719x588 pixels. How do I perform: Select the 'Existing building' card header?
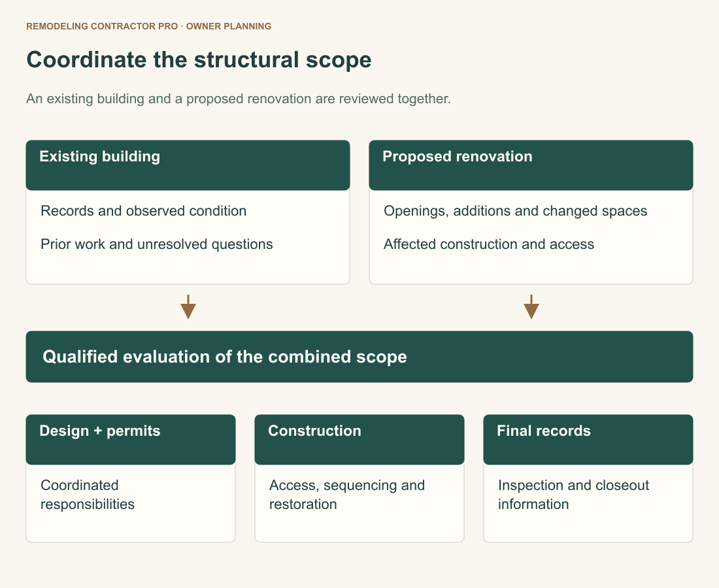[x=188, y=165]
